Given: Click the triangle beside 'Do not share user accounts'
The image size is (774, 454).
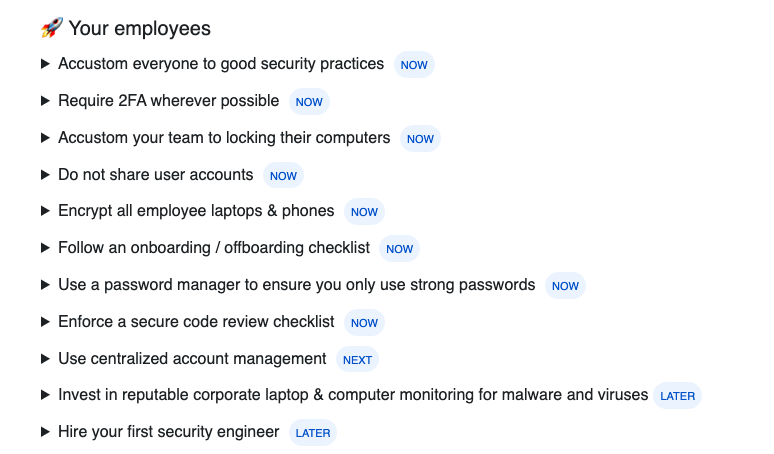Looking at the screenshot, I should click(x=45, y=175).
